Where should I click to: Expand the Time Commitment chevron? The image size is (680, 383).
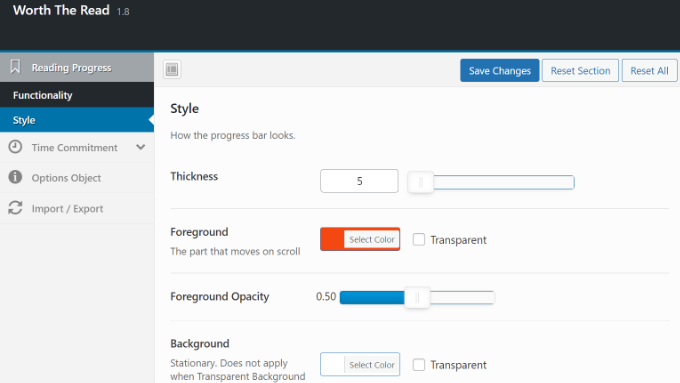pos(141,147)
